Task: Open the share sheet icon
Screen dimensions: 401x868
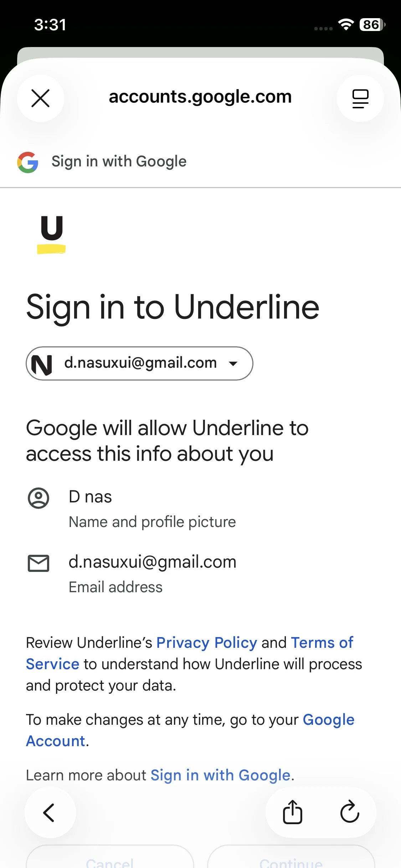Action: 292,812
